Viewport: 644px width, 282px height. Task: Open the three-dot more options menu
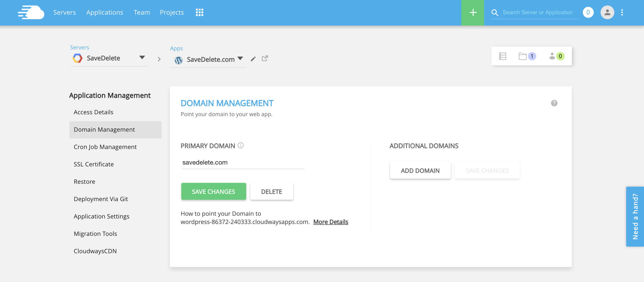tap(622, 12)
